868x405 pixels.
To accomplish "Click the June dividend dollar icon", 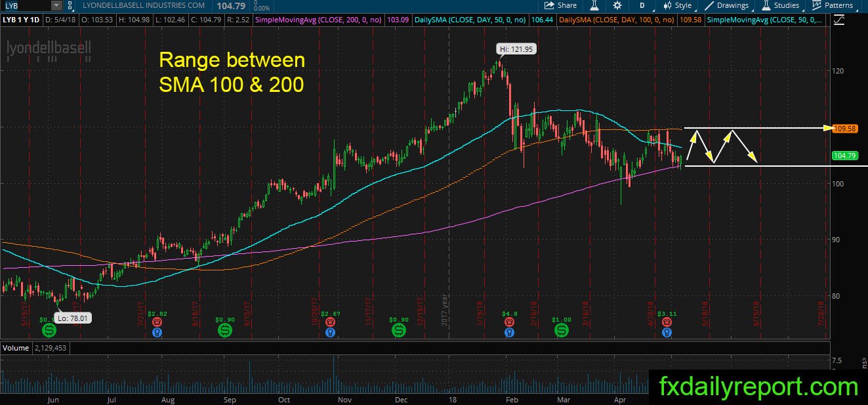I will click(49, 331).
